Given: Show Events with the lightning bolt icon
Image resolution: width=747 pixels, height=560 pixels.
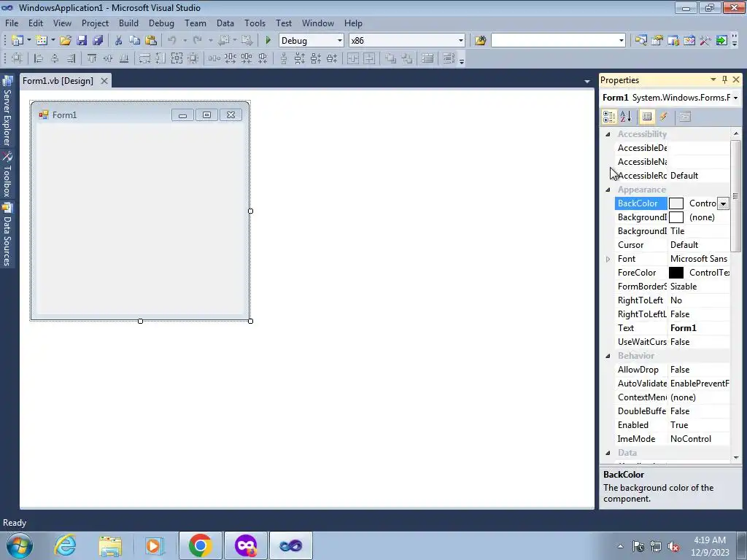Looking at the screenshot, I should pos(663,116).
